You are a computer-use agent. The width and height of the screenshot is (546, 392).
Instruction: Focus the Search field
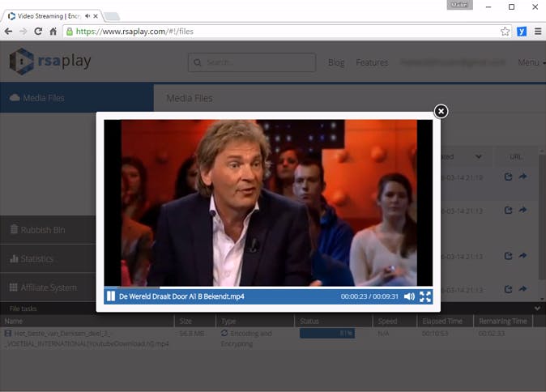(x=252, y=62)
